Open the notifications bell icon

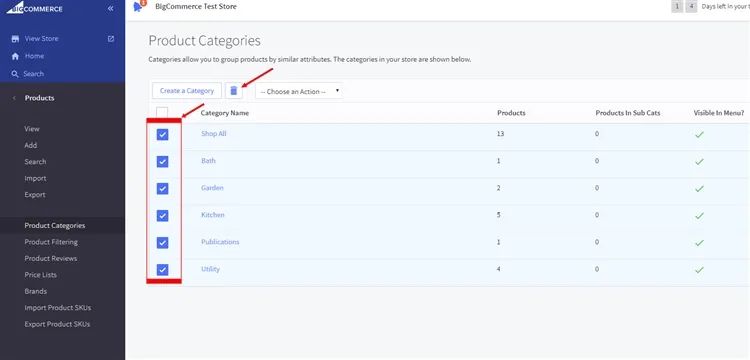139,6
